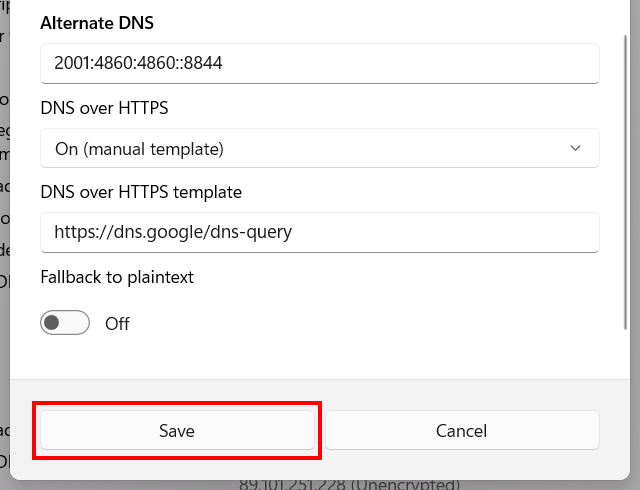Click the Off label beside the toggle
Viewport: 640px width, 490px height.
pos(117,324)
